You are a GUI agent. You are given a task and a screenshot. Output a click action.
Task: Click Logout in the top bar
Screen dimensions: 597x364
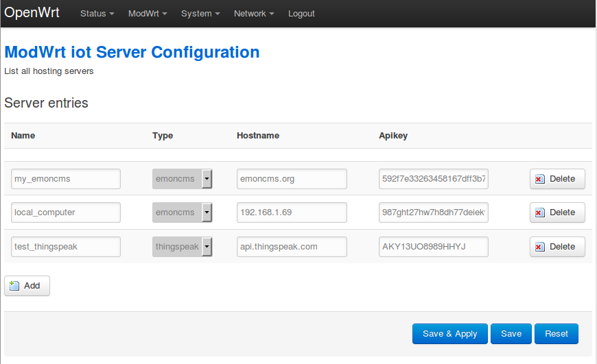[x=301, y=14]
